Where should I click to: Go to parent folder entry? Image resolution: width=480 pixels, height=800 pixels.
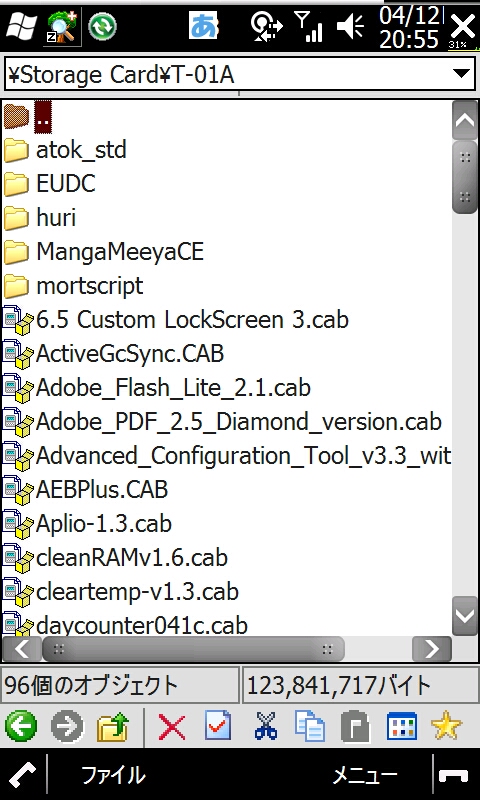[28, 116]
